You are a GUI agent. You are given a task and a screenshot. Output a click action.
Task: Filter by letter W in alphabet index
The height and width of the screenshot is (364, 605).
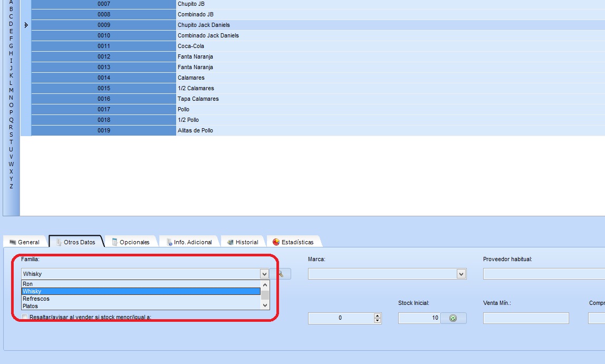tap(11, 164)
